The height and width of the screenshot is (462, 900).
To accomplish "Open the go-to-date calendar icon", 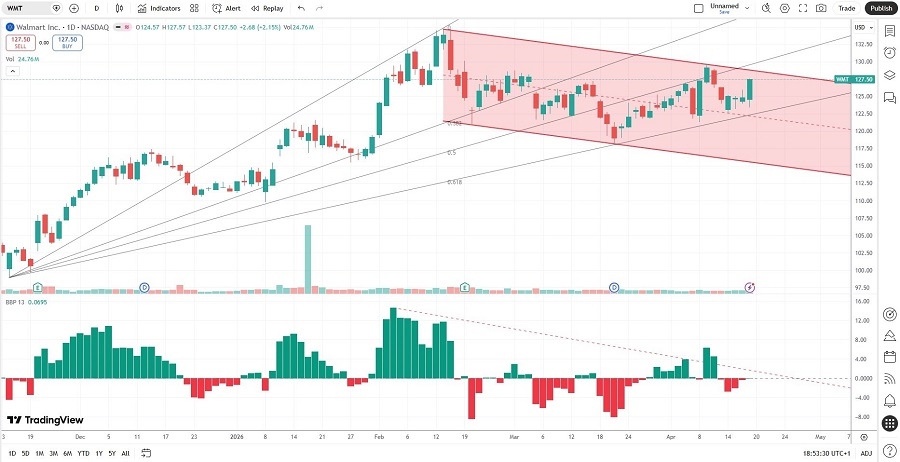I will (146, 453).
